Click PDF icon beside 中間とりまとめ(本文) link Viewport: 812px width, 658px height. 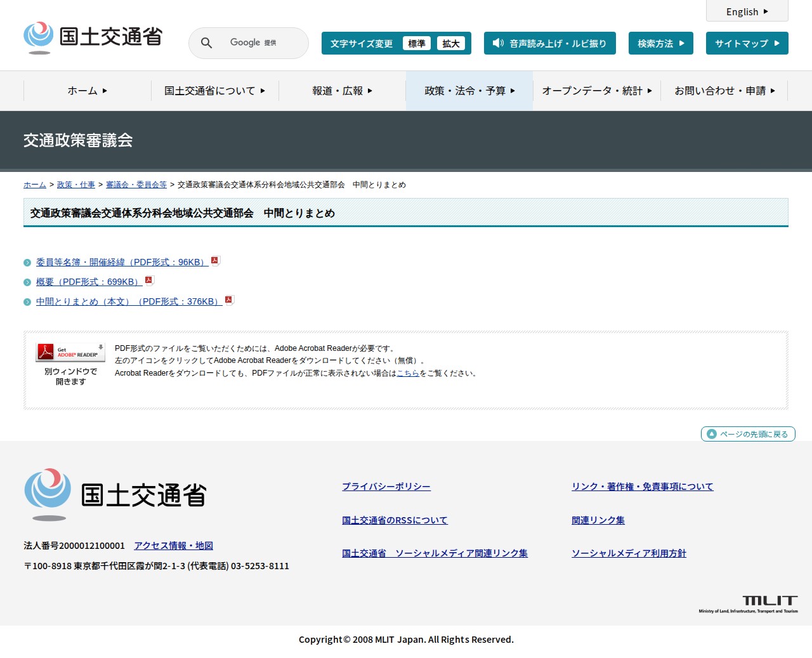[x=229, y=300]
